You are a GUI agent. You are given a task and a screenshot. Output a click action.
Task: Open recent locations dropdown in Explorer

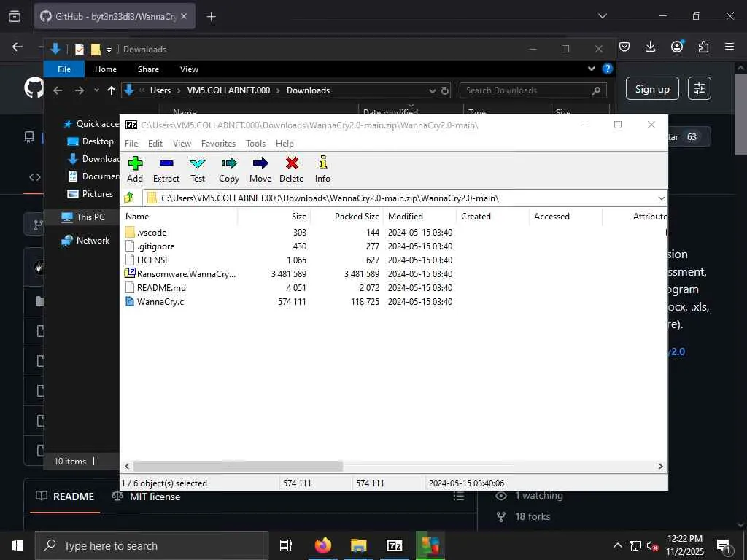tap(96, 90)
